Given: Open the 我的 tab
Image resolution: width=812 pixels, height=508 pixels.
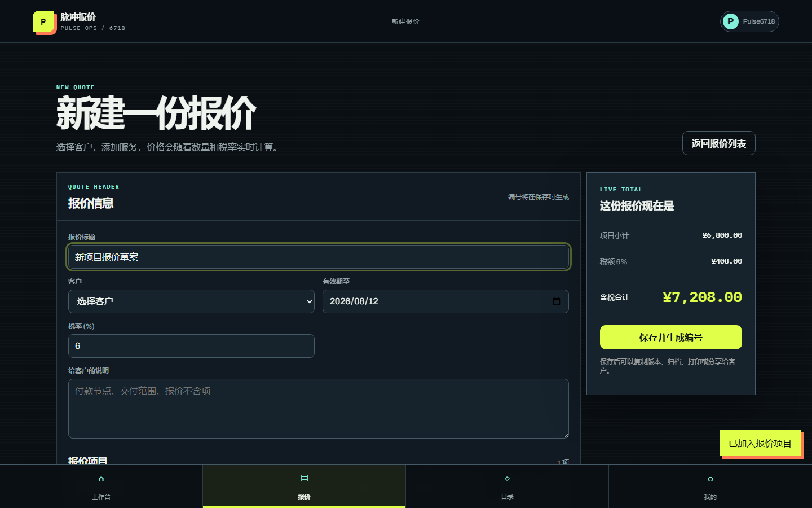Looking at the screenshot, I should (x=710, y=487).
